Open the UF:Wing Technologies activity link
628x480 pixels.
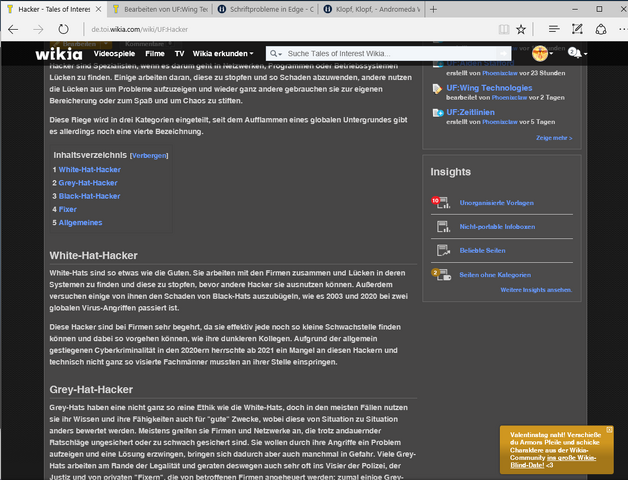click(489, 88)
